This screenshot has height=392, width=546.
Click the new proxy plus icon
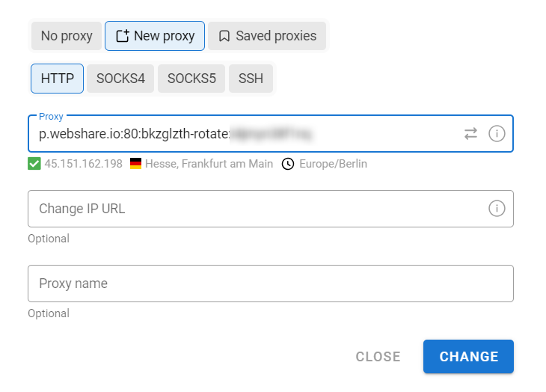pos(123,36)
